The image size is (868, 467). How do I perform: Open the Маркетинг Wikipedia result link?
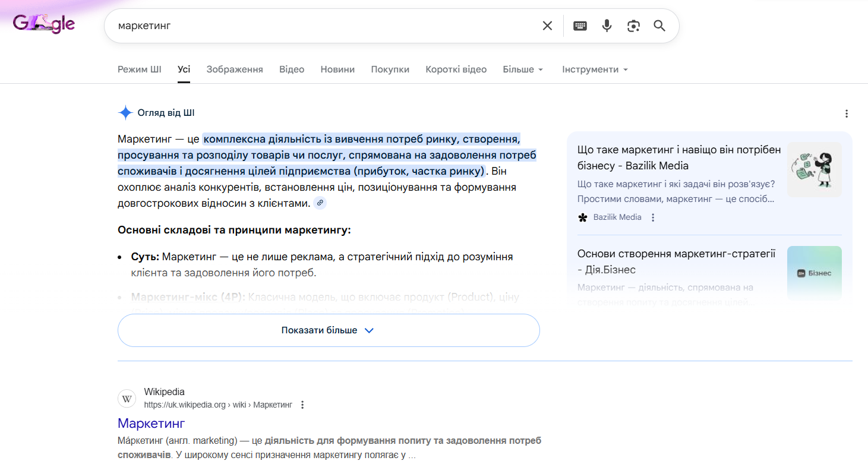(x=151, y=422)
